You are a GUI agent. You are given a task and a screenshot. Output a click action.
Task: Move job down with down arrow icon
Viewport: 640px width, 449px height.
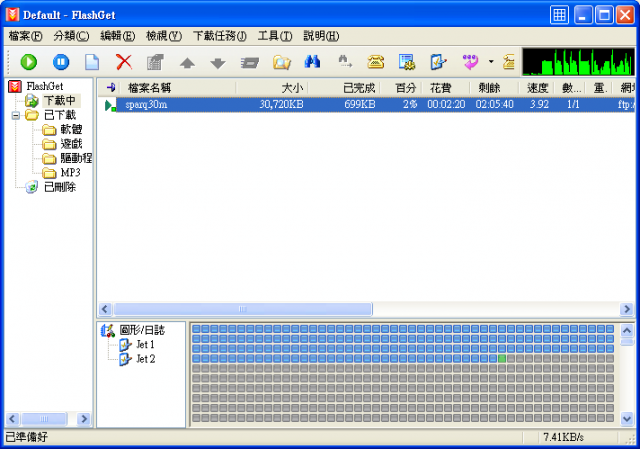pos(218,63)
